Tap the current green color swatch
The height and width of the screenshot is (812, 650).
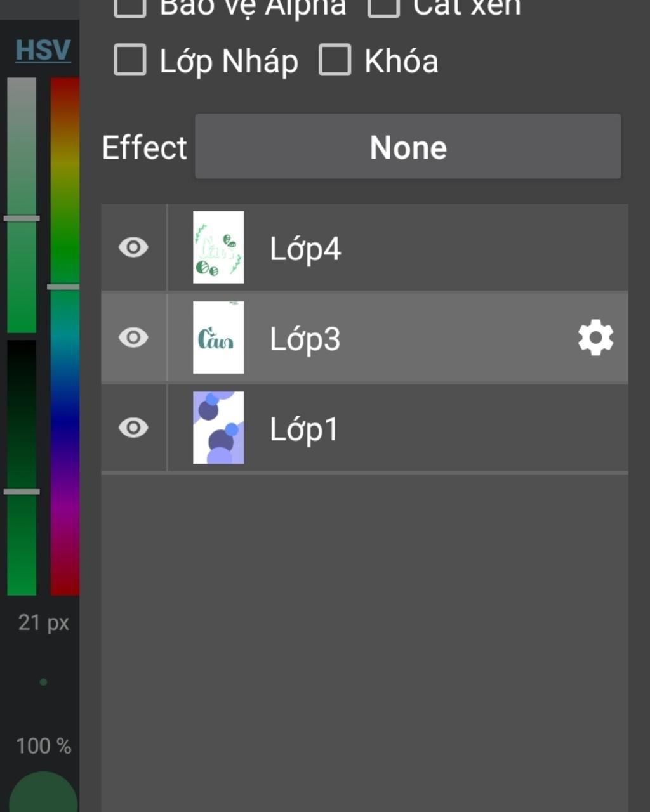click(x=43, y=793)
